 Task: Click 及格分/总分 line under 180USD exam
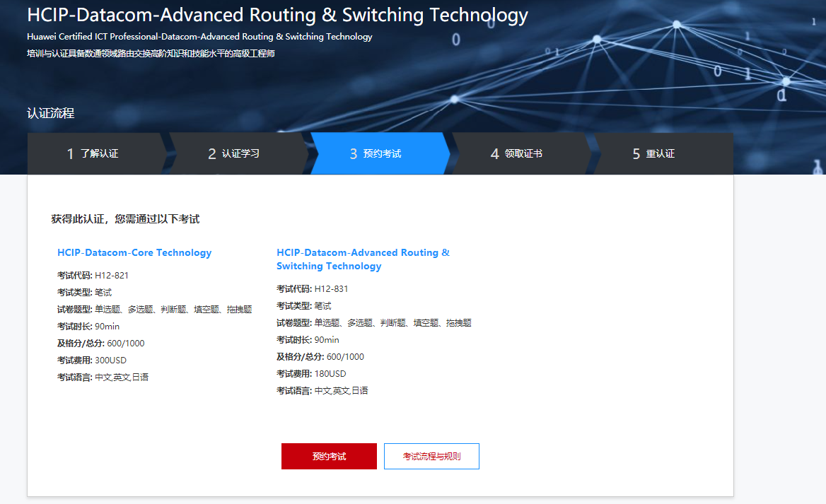click(x=320, y=357)
